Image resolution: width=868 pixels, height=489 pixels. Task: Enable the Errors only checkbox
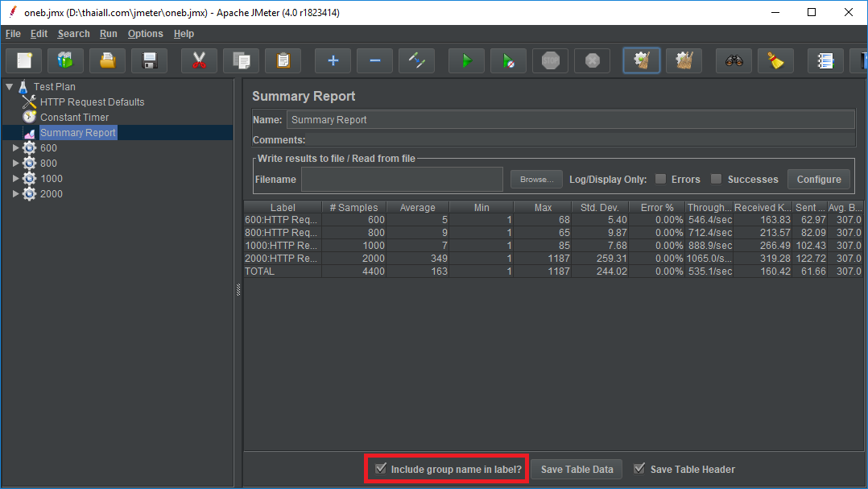[660, 179]
